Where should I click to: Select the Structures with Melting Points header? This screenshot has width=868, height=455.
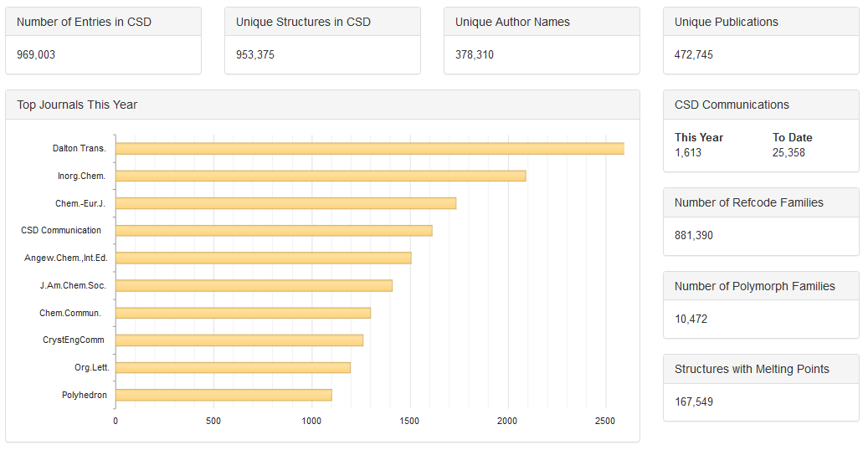click(752, 369)
